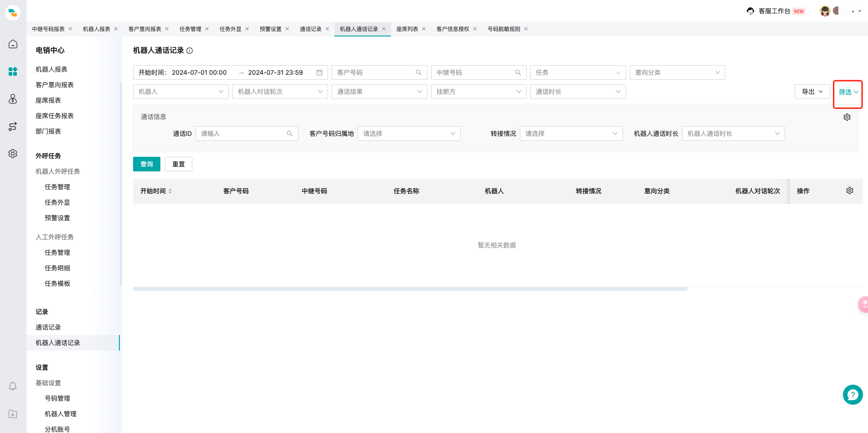
Task: Open 机器人报表 in sidebar
Action: pyautogui.click(x=51, y=69)
